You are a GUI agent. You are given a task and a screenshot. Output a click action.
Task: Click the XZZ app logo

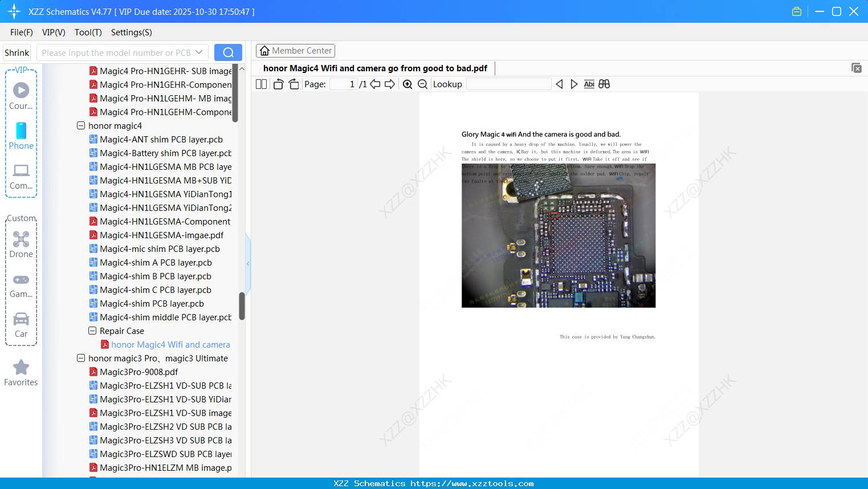14,11
